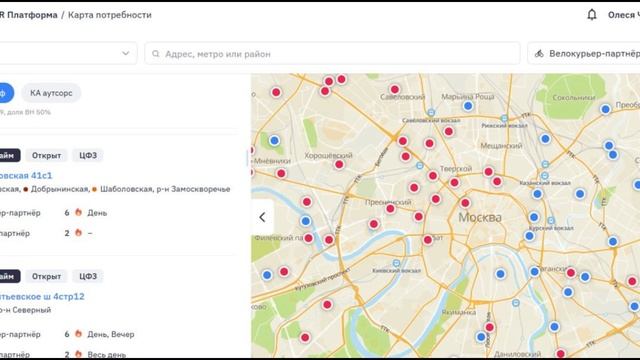Select the red marker on the Арбат label
The height and width of the screenshot is (360, 640).
tap(427, 240)
